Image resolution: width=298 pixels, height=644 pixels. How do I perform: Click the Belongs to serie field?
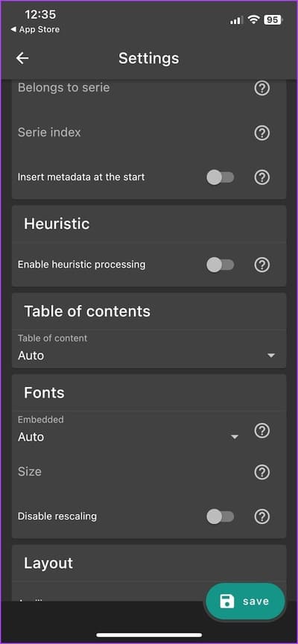tap(131, 88)
